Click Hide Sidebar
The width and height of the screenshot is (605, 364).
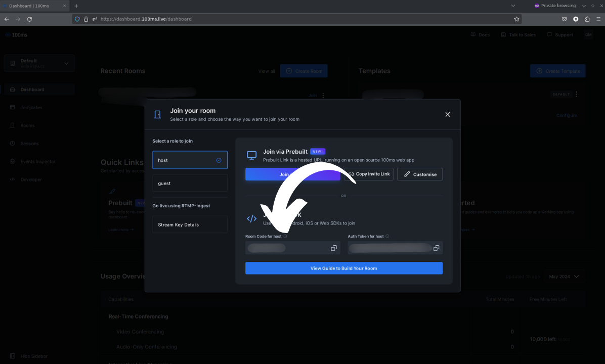(x=29, y=356)
